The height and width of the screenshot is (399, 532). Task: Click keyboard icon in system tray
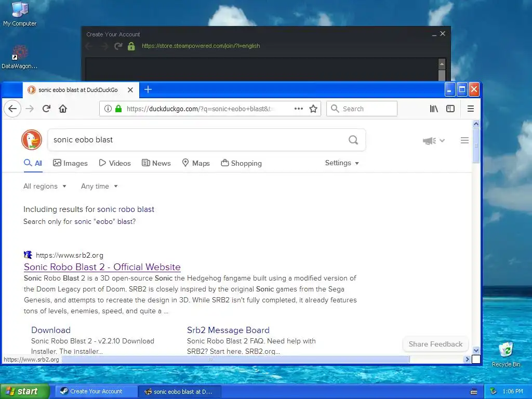pyautogui.click(x=474, y=392)
